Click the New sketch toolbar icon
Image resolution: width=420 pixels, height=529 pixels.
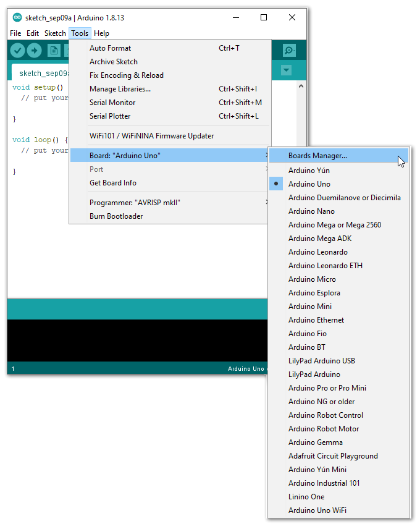pyautogui.click(x=54, y=51)
